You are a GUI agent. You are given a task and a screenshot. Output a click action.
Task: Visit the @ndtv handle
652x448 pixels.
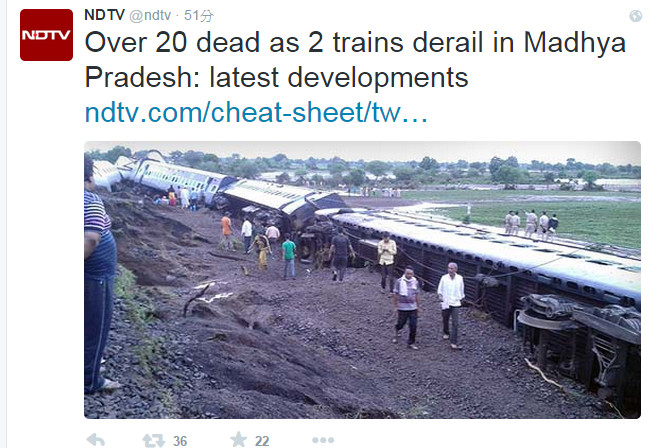[150, 15]
